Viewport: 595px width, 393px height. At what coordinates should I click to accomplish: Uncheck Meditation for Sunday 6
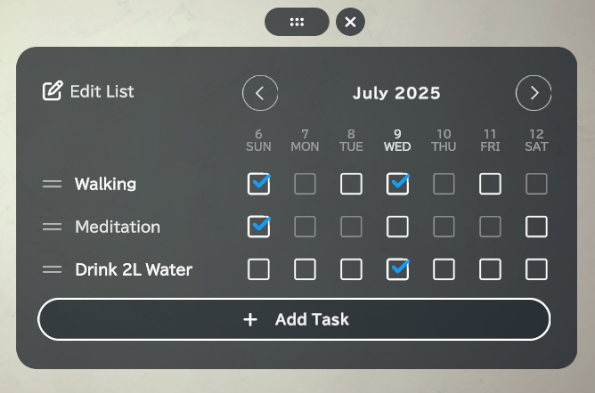point(259,227)
